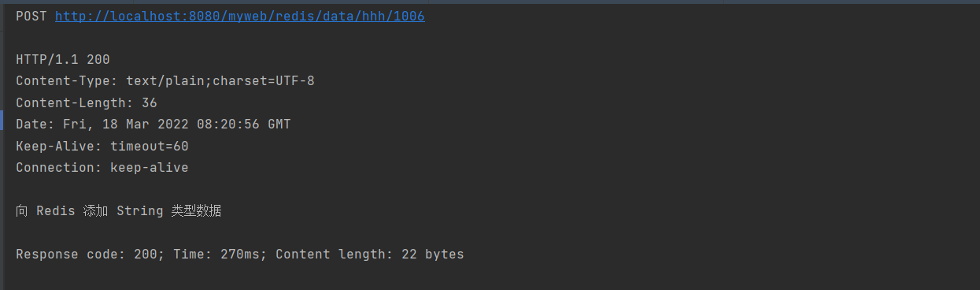Click the Content-Length header name
Screen dimensions: 980x290
[x=75, y=102]
